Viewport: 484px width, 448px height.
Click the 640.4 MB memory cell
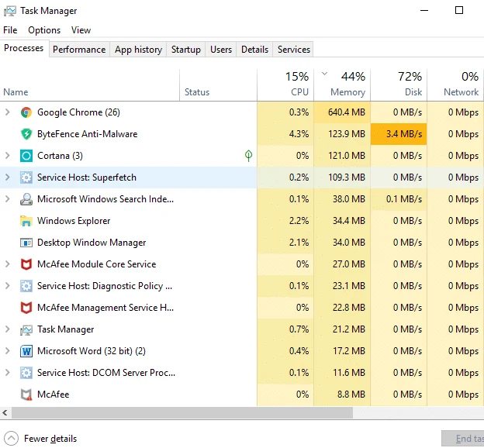[x=342, y=112]
